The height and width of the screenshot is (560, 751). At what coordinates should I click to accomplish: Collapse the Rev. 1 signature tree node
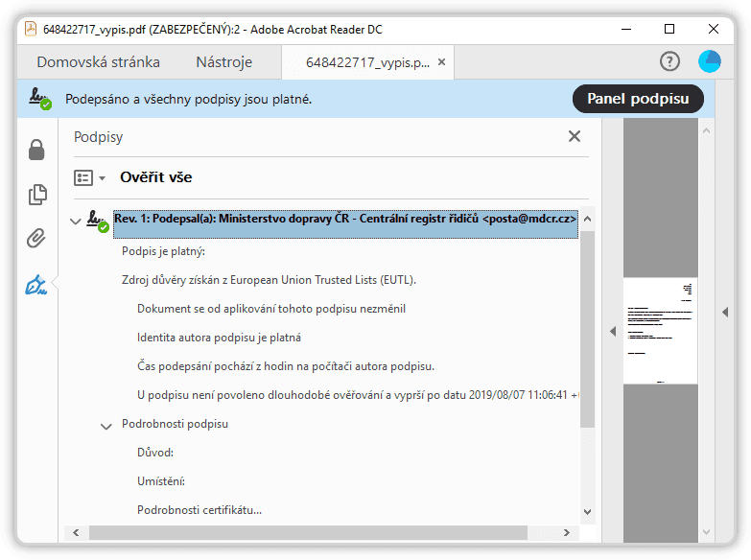coord(75,222)
